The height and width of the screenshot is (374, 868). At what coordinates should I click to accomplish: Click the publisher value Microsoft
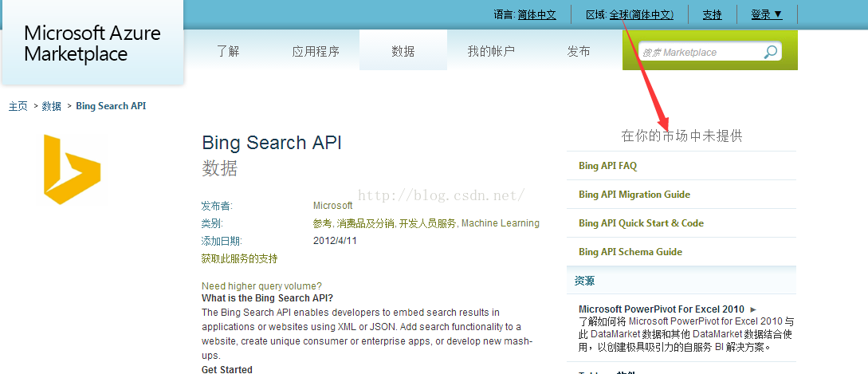(x=332, y=206)
